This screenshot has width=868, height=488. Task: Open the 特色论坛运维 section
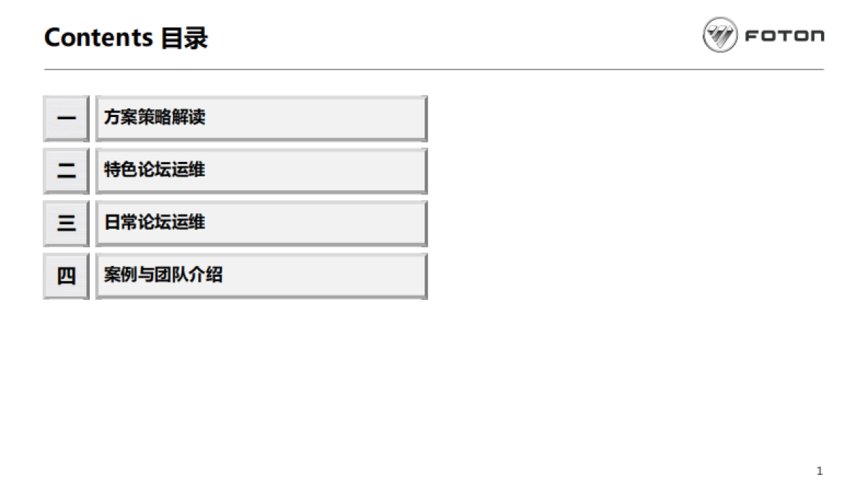(x=155, y=170)
